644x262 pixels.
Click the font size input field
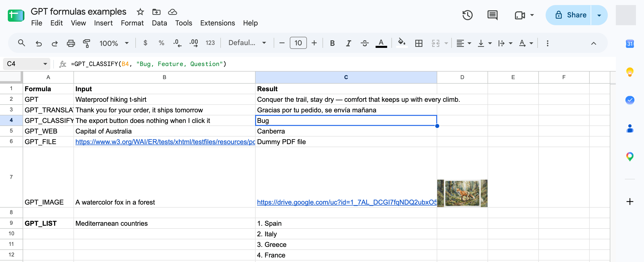(x=298, y=43)
